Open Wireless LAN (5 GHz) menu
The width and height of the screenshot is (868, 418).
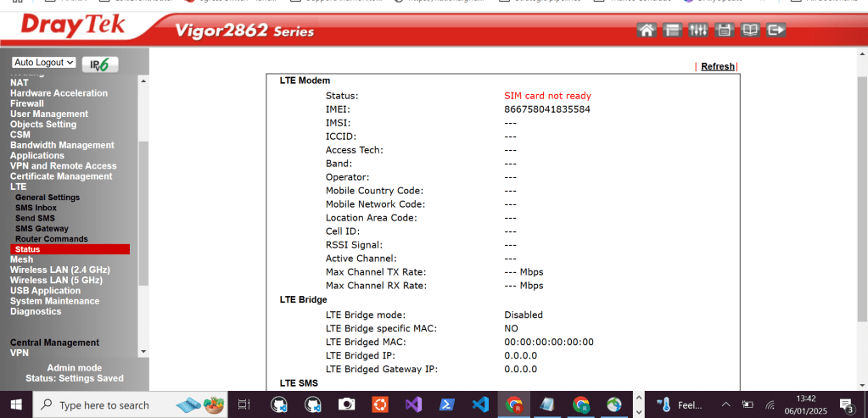pos(56,281)
